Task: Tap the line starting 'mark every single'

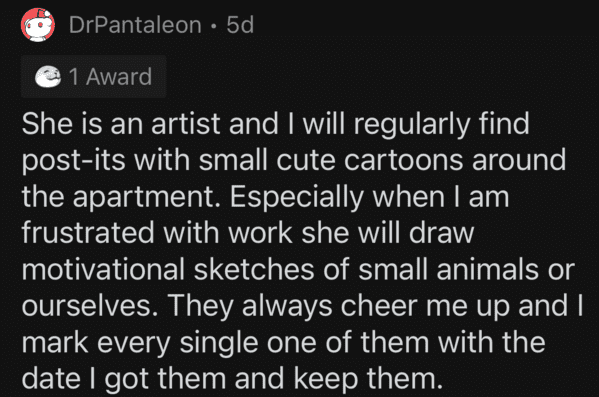Action: click(x=283, y=342)
